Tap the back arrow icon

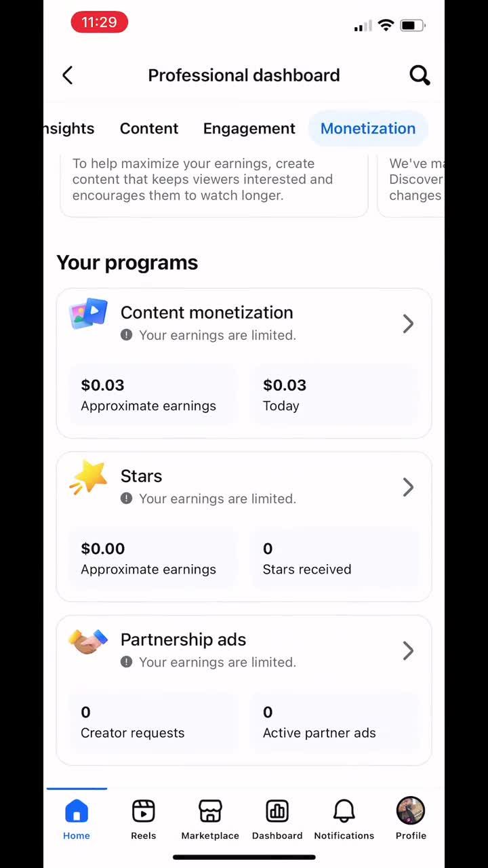pyautogui.click(x=67, y=75)
